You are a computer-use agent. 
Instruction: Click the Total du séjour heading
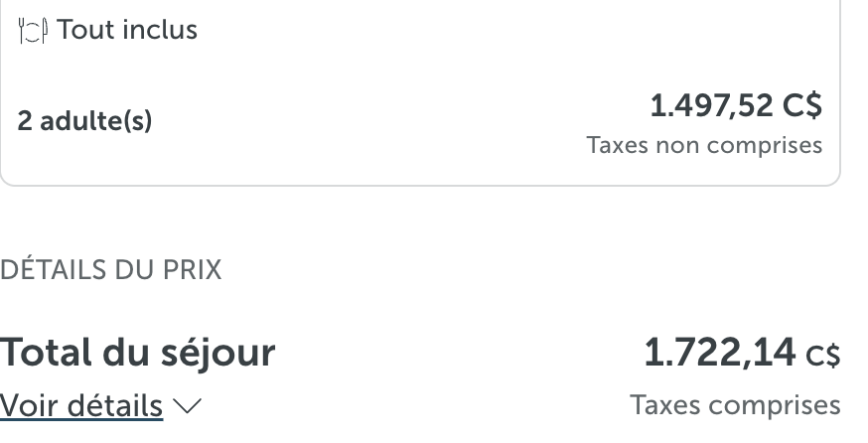click(x=137, y=353)
